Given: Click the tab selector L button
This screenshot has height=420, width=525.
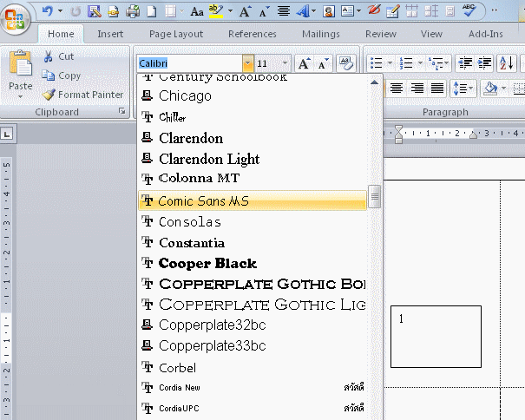Looking at the screenshot, I should point(7,134).
